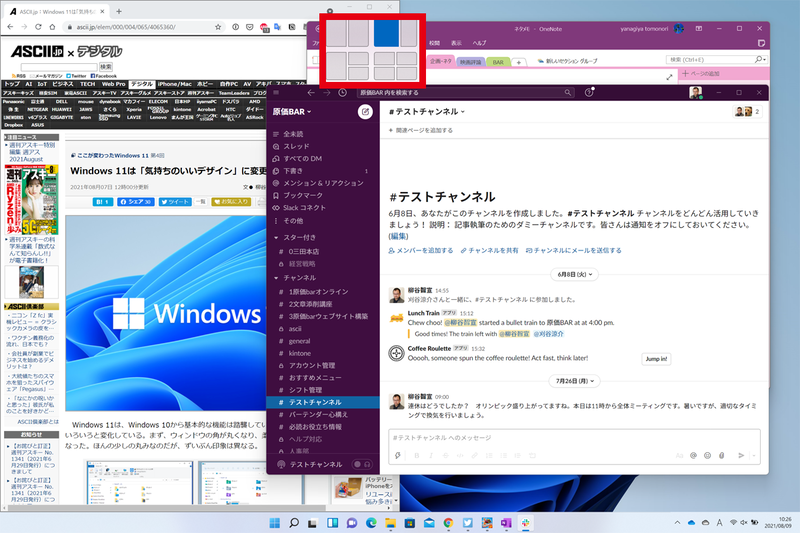Click Slack forward navigation arrow
Viewport: 800px width, 533px height.
pyautogui.click(x=327, y=92)
